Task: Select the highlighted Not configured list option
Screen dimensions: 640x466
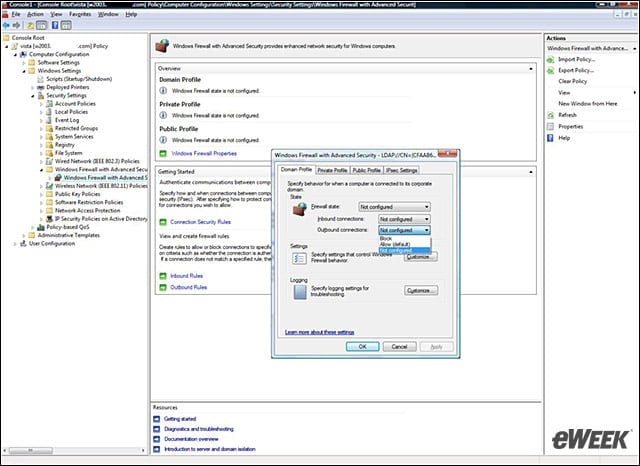Action: tap(404, 250)
